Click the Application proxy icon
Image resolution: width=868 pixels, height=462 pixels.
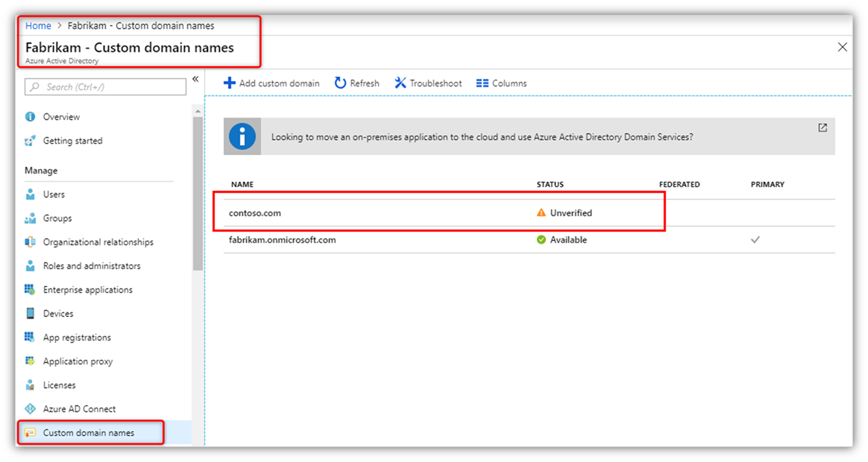click(31, 361)
